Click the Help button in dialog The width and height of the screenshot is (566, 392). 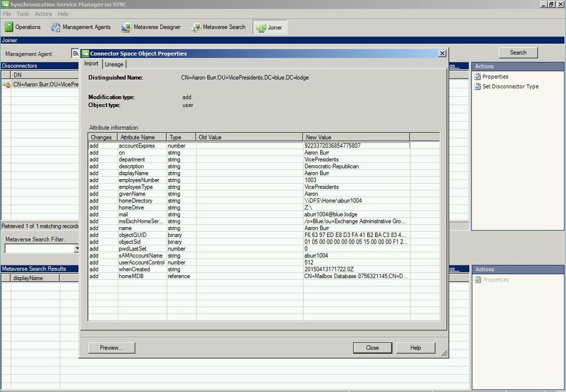(415, 348)
